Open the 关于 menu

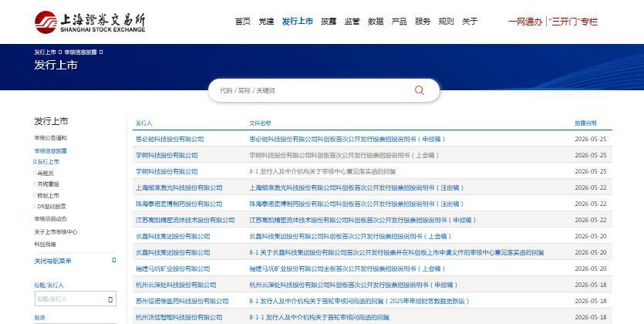pyautogui.click(x=470, y=22)
